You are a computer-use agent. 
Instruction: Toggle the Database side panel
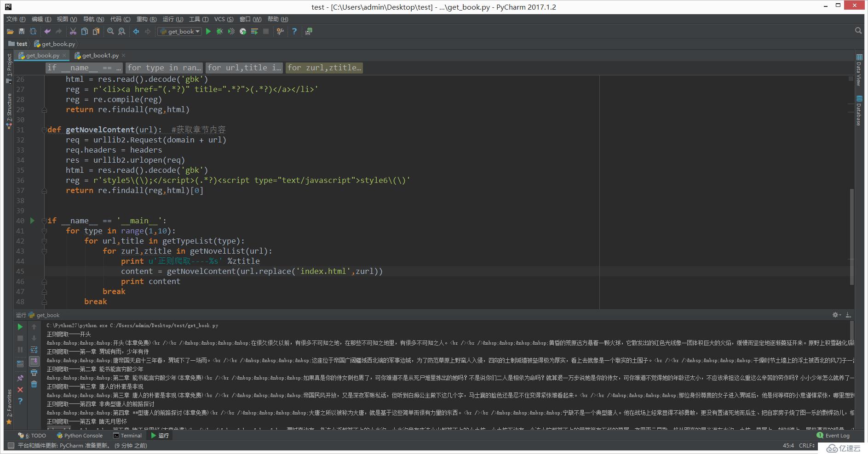pos(859,110)
